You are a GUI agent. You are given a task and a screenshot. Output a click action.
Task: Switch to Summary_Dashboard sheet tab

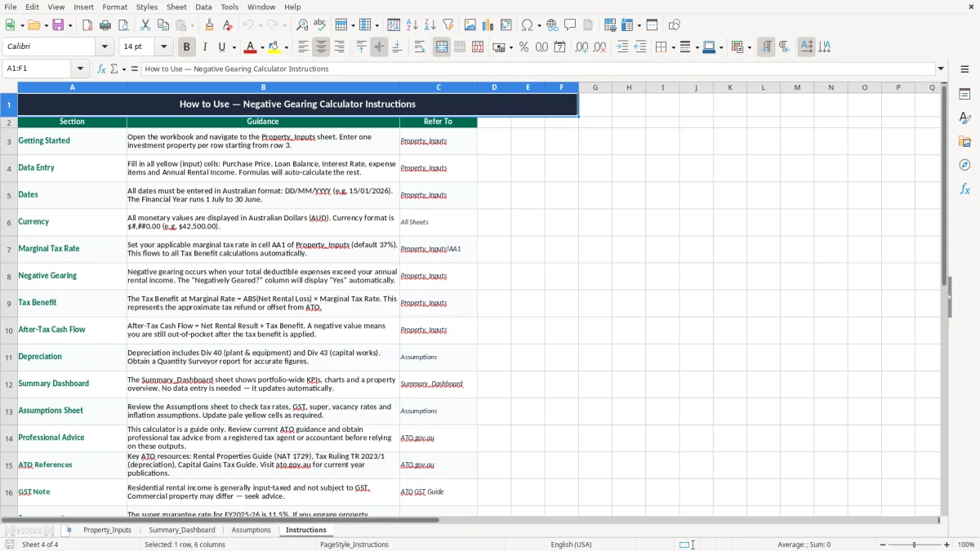point(182,530)
